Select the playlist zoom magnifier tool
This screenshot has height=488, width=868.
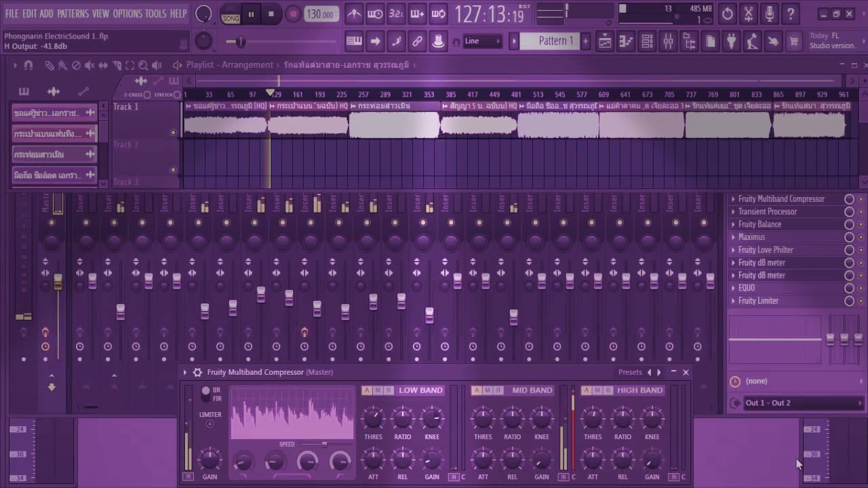143,65
